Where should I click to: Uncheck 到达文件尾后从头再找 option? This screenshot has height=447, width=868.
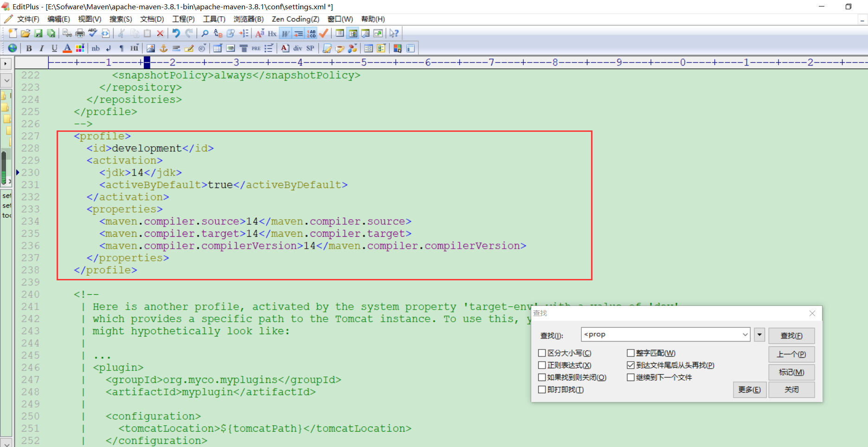(x=630, y=365)
